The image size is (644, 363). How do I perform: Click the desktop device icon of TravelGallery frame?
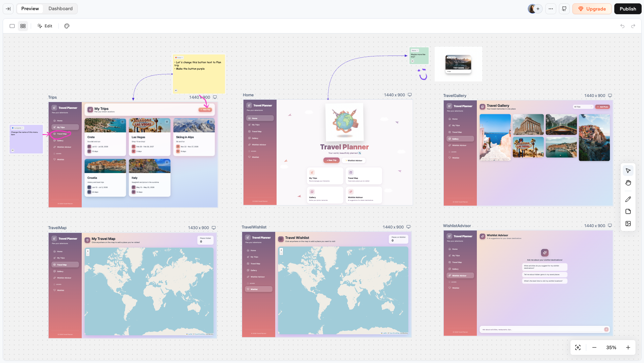click(610, 96)
